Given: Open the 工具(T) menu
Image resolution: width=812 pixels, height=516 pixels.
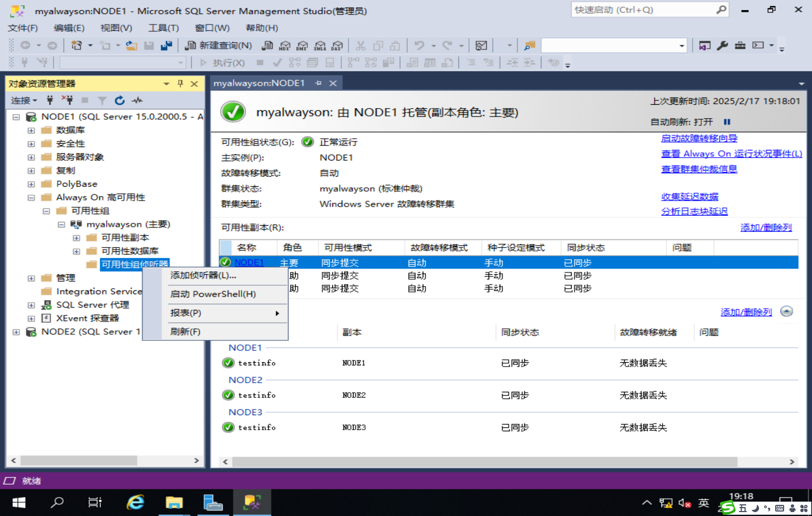Looking at the screenshot, I should click(163, 28).
